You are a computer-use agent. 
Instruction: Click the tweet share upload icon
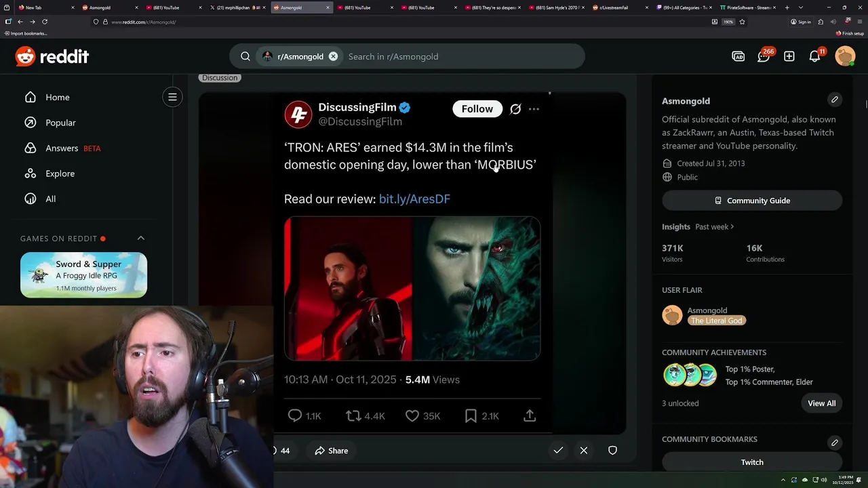click(x=530, y=415)
